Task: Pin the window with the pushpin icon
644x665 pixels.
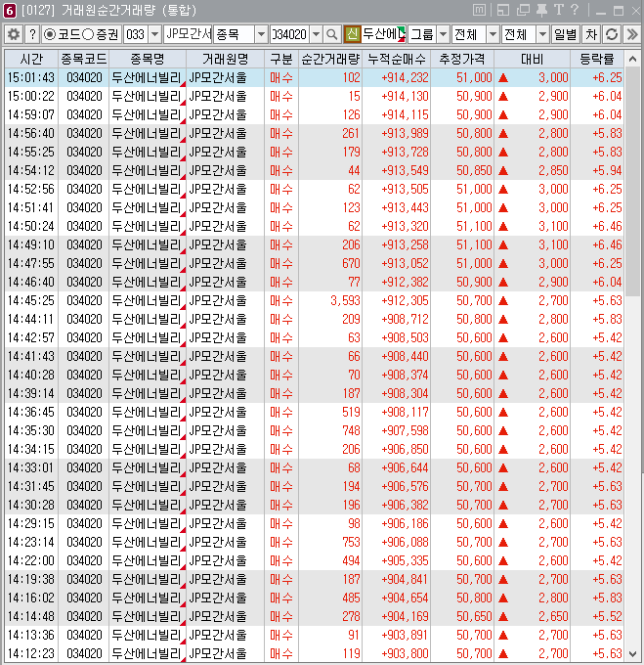Action: coord(541,10)
